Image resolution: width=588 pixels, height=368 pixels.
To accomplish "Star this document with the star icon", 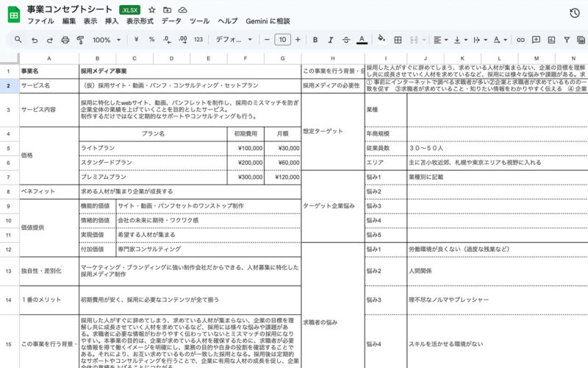I will [151, 10].
